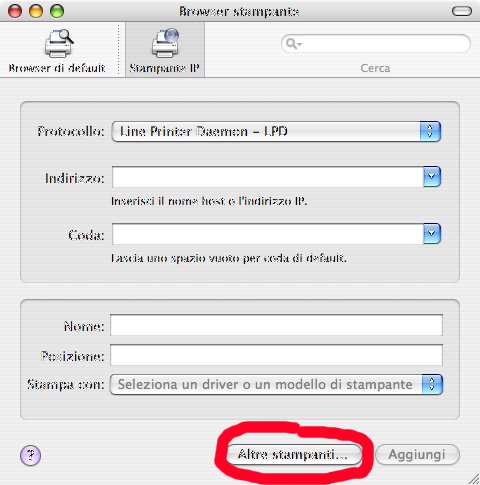The height and width of the screenshot is (485, 480).
Task: Click the magnifier icon in search field
Action: (292, 44)
